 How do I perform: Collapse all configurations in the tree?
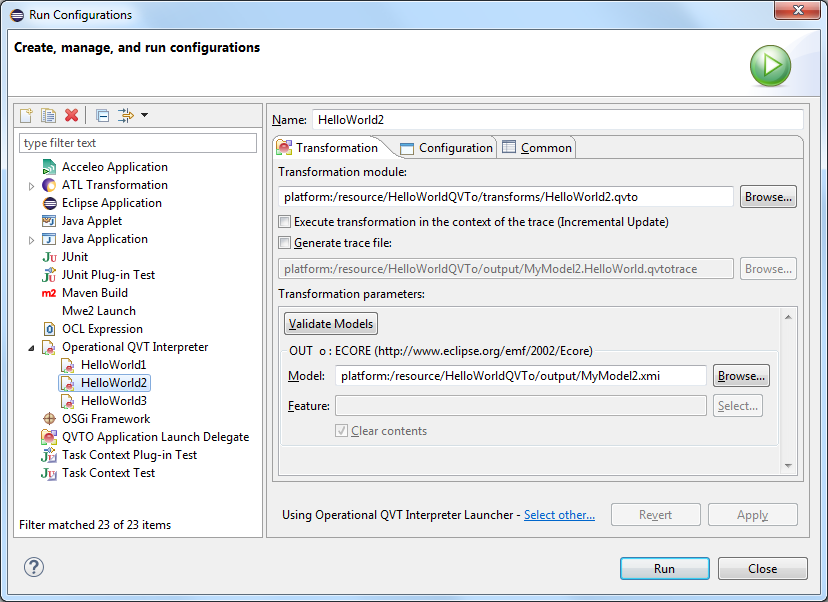click(x=102, y=116)
